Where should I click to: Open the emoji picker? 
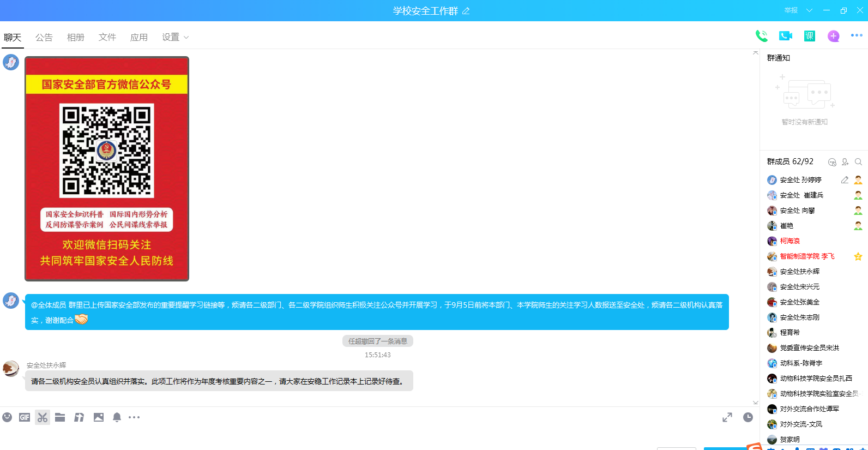[7, 417]
